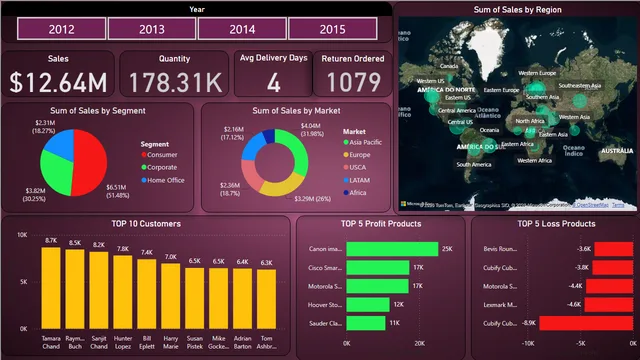Click the TOP 5 Loss Products title
Screen dimensions: 640x360
pos(556,224)
